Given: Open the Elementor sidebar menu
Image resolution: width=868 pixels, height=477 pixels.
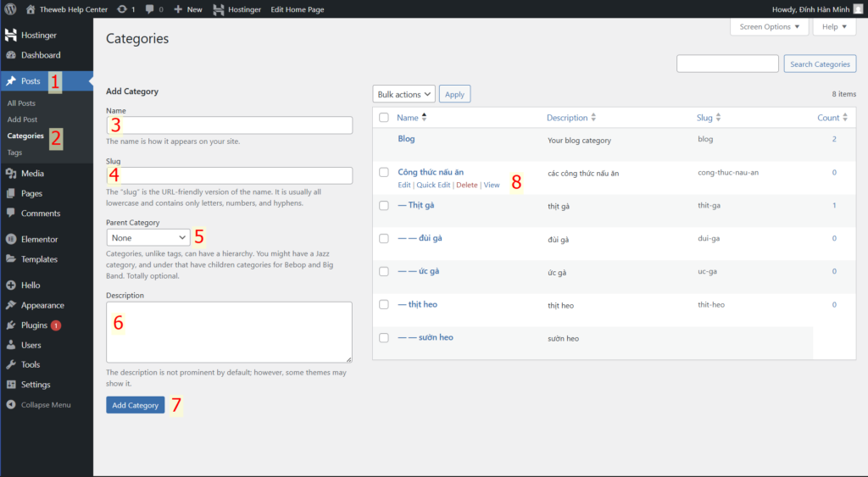Looking at the screenshot, I should (x=40, y=240).
